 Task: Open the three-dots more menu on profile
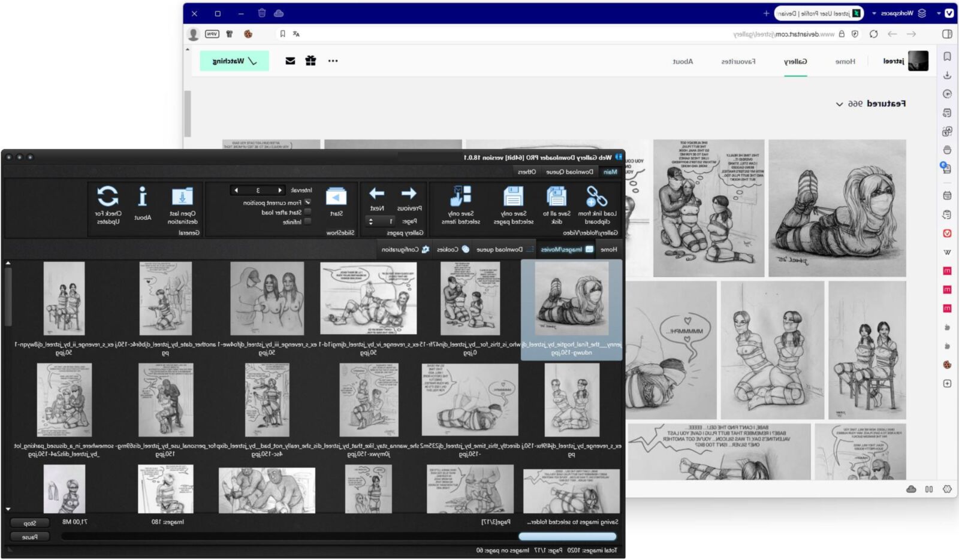(x=333, y=60)
